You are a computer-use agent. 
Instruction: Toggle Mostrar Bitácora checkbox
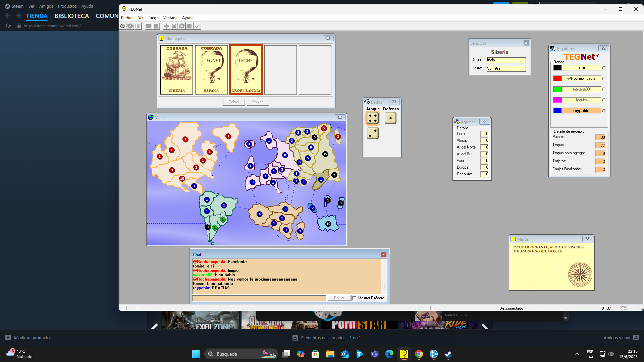tap(355, 298)
